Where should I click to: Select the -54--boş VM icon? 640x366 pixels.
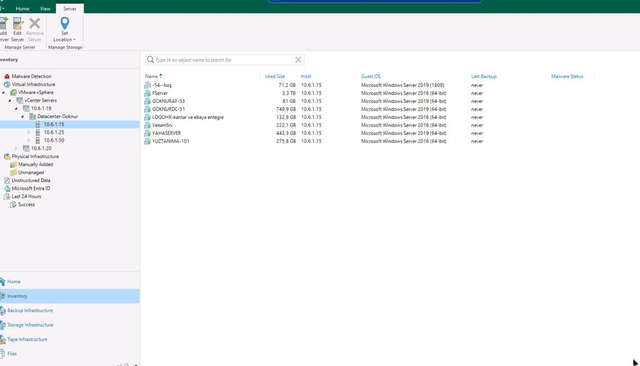[x=147, y=85]
